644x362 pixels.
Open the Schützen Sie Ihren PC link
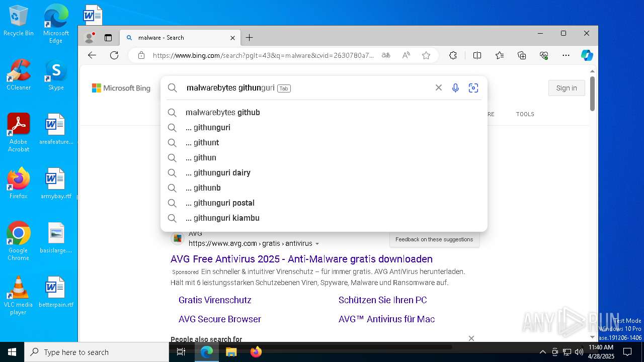pos(382,300)
